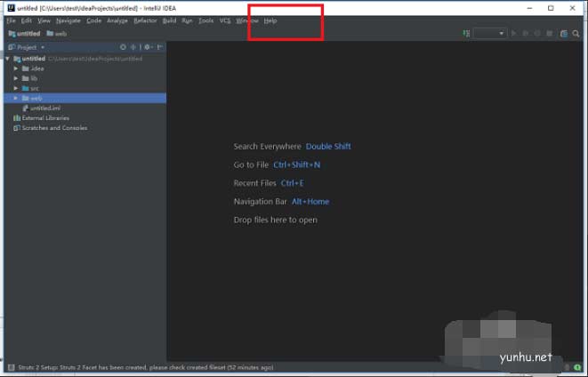
Task: Open the Refactor menu
Action: [144, 20]
